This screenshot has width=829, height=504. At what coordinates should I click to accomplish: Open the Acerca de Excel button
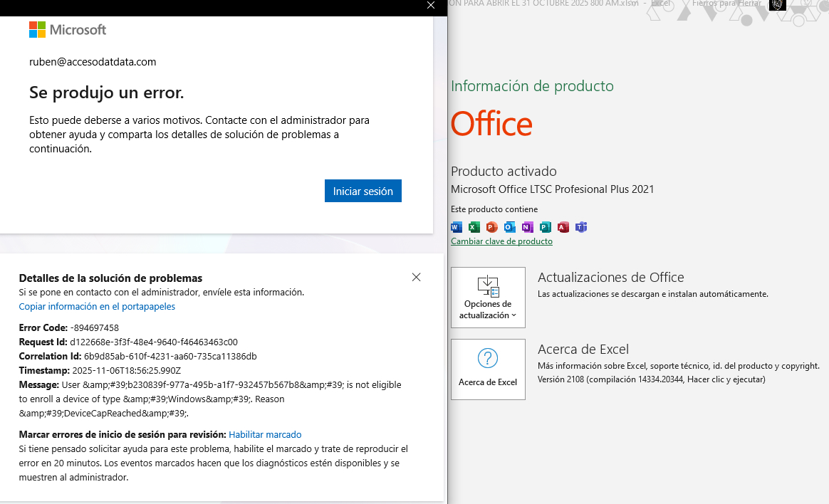[x=488, y=369]
